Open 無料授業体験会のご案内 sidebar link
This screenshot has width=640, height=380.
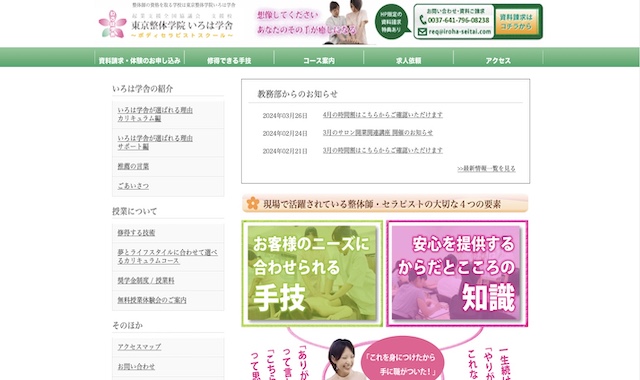pos(152,300)
